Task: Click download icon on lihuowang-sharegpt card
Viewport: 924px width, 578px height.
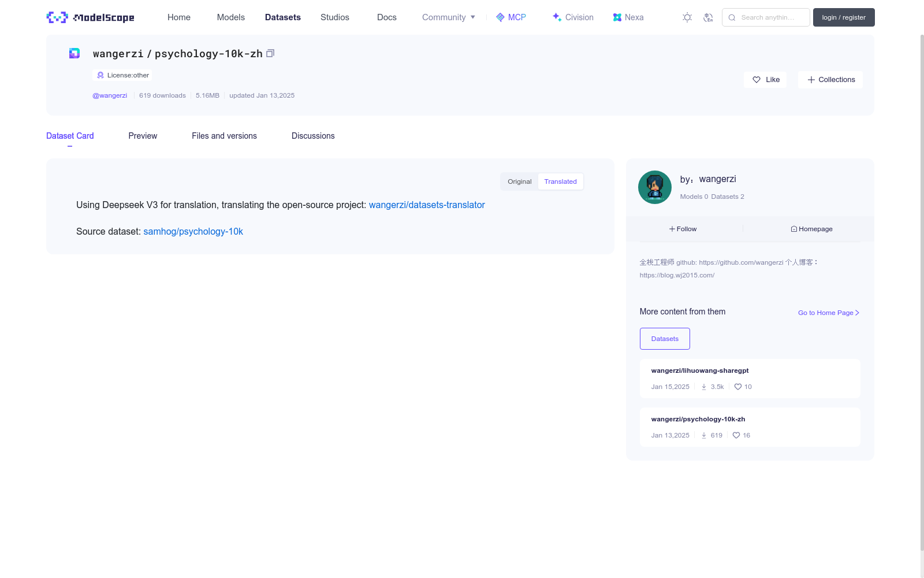Action: point(704,387)
